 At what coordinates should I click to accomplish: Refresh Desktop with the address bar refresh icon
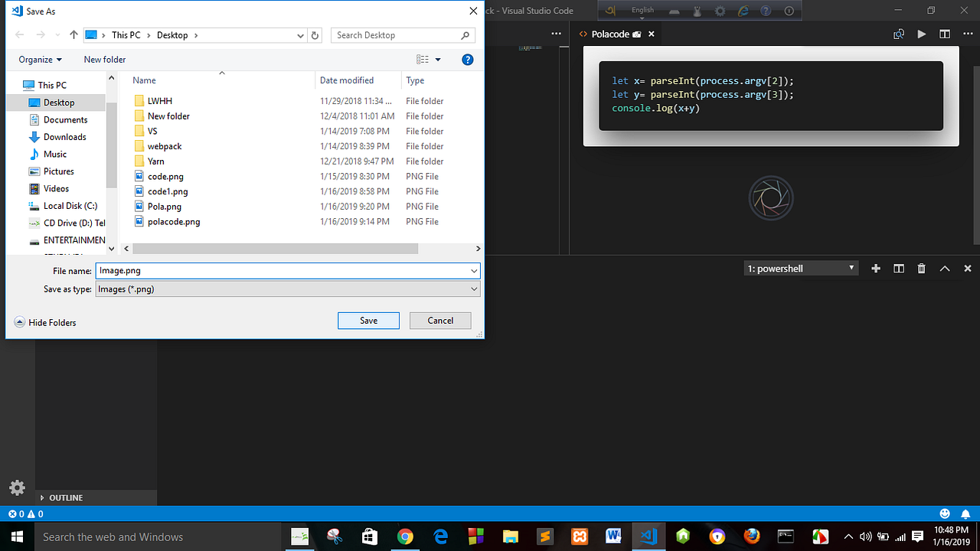tap(315, 35)
